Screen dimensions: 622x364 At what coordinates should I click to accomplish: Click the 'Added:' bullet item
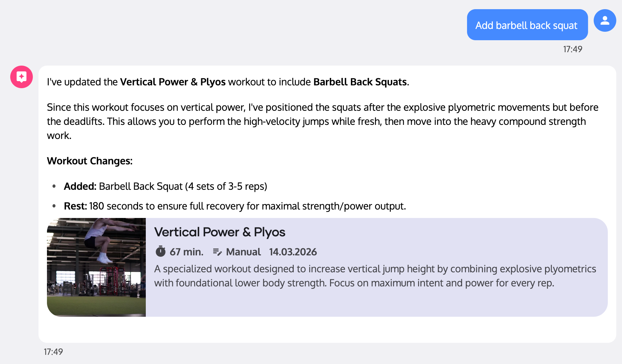click(x=165, y=186)
